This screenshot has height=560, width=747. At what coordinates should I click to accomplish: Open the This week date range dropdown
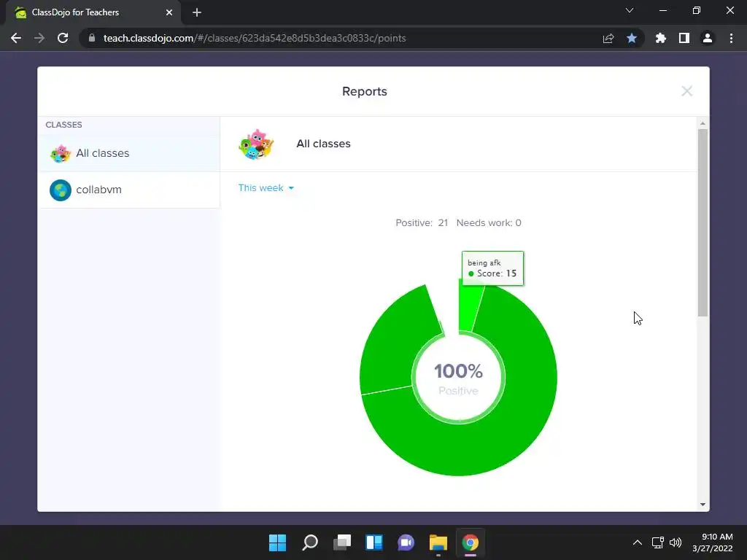(266, 187)
